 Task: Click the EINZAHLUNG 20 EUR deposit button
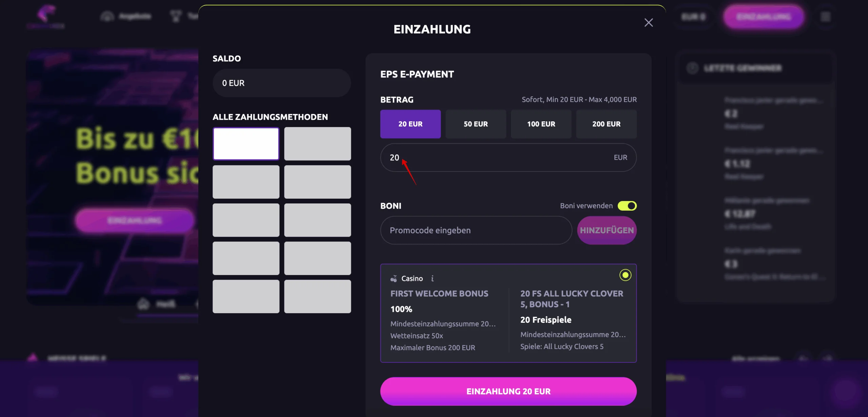point(508,391)
